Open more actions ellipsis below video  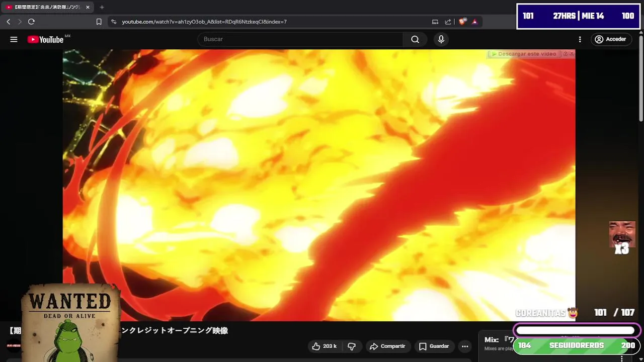pos(465,346)
